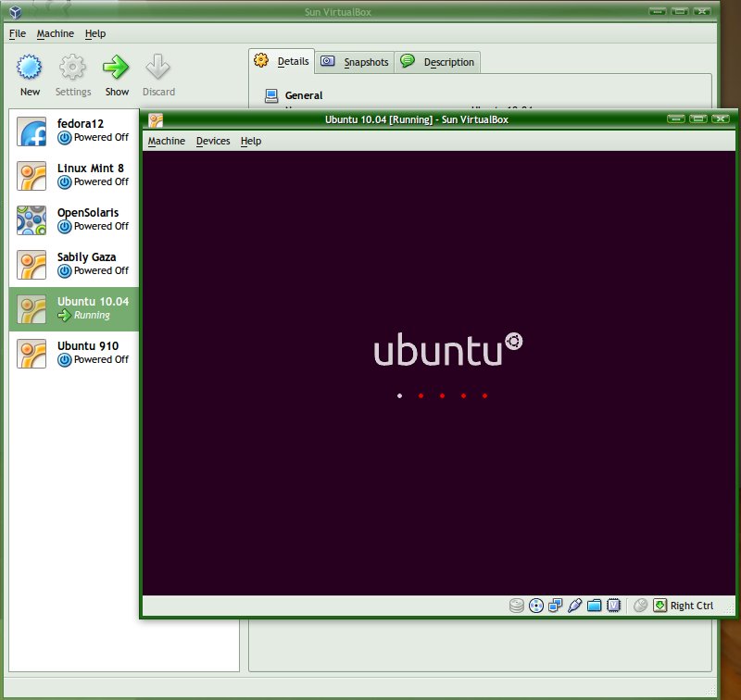Image resolution: width=741 pixels, height=700 pixels.
Task: Click the green Show arrow icon
Action: tap(116, 67)
